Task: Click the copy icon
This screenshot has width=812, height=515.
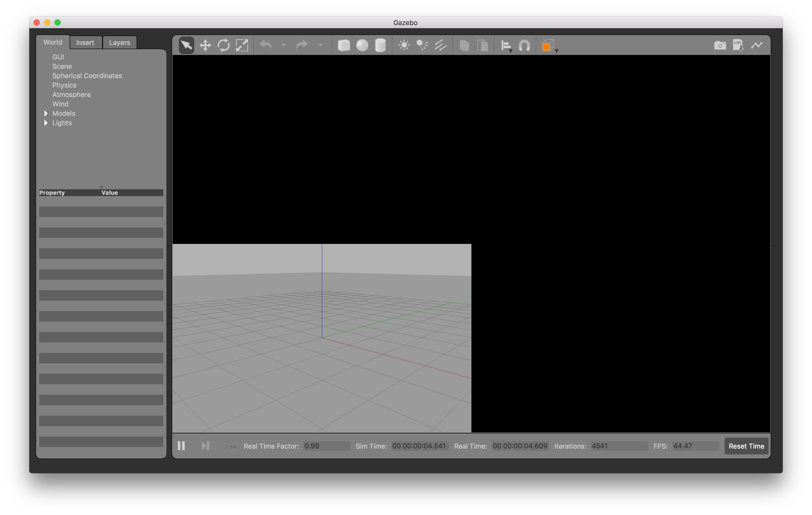Action: coord(464,45)
